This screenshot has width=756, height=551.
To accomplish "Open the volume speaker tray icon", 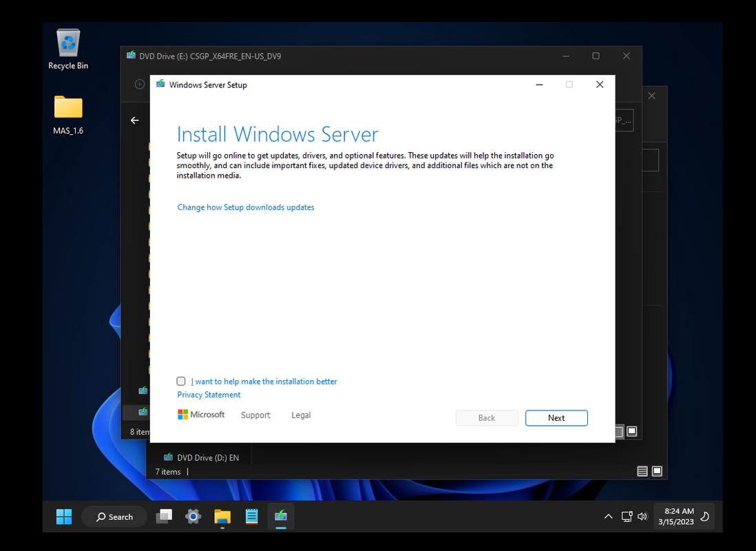I will [642, 517].
